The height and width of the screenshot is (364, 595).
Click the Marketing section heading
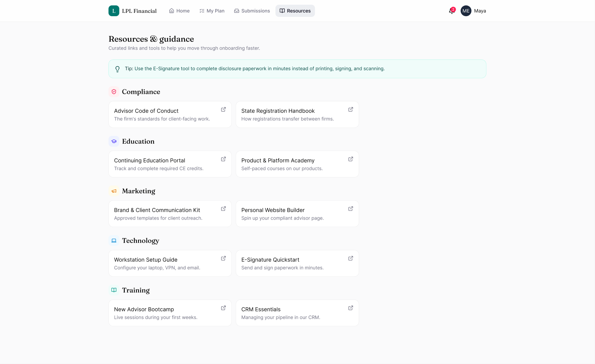coord(139,191)
